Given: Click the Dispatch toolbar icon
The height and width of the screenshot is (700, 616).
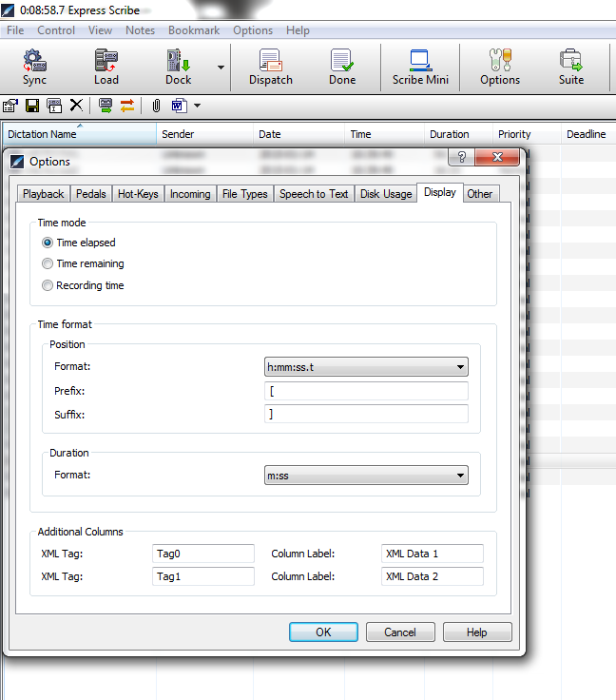Looking at the screenshot, I should pyautogui.click(x=271, y=67).
